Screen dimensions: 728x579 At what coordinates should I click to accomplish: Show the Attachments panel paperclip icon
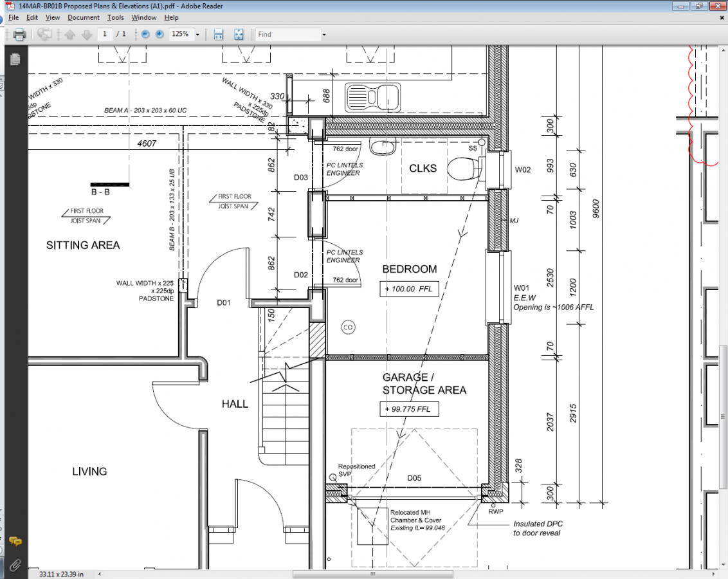(15, 565)
